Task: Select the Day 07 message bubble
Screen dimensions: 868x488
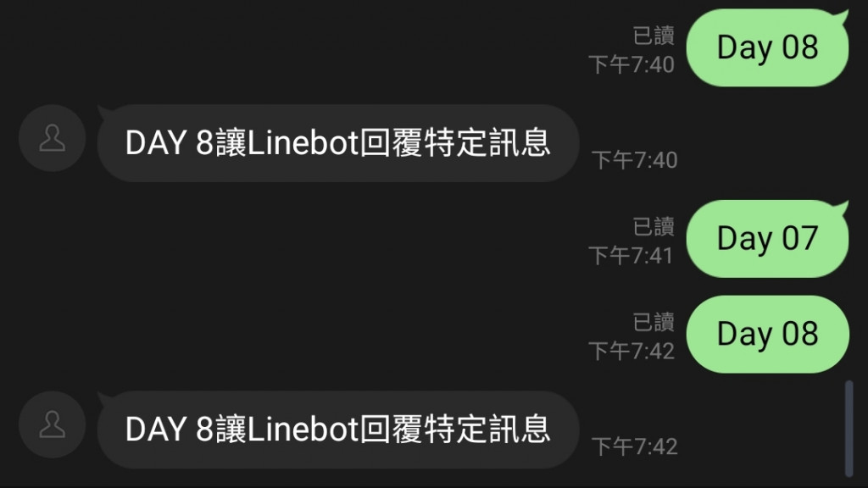Action: tap(767, 238)
